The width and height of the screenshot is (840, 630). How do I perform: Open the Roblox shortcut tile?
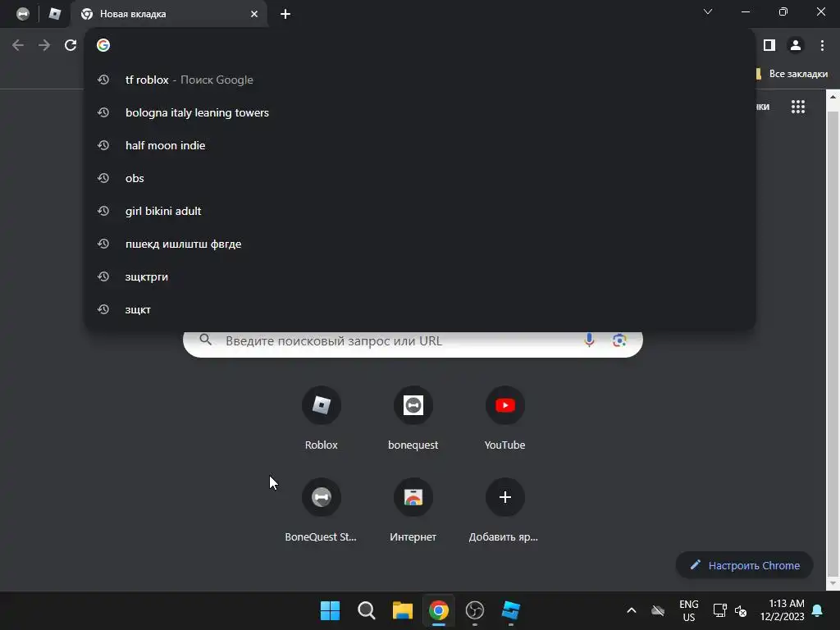[x=321, y=418]
